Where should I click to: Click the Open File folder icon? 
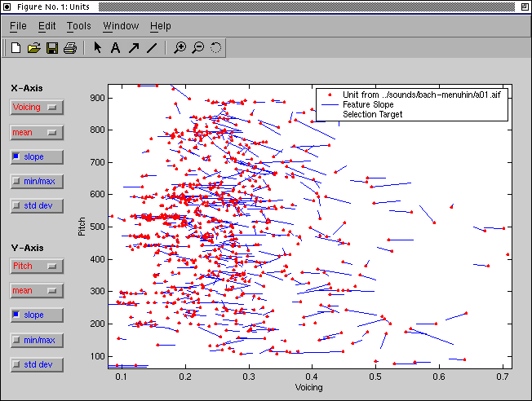(x=34, y=48)
